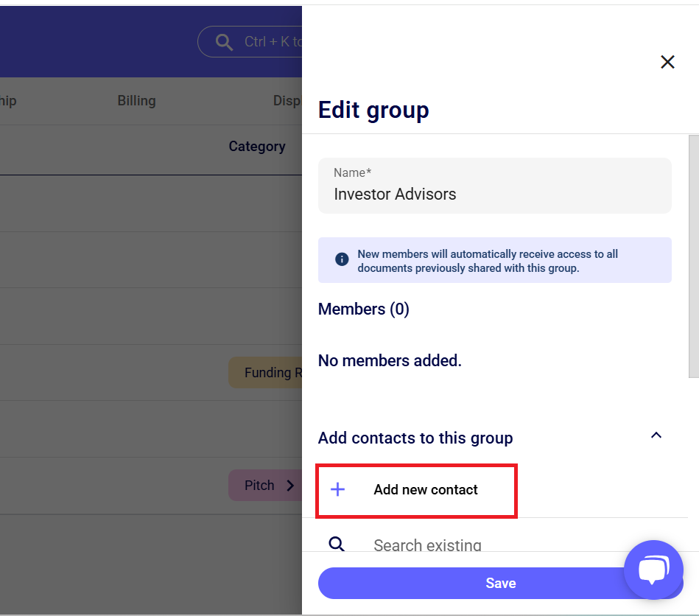Image resolution: width=699 pixels, height=616 pixels.
Task: Click the Edit group panel scrollbar
Action: click(693, 258)
